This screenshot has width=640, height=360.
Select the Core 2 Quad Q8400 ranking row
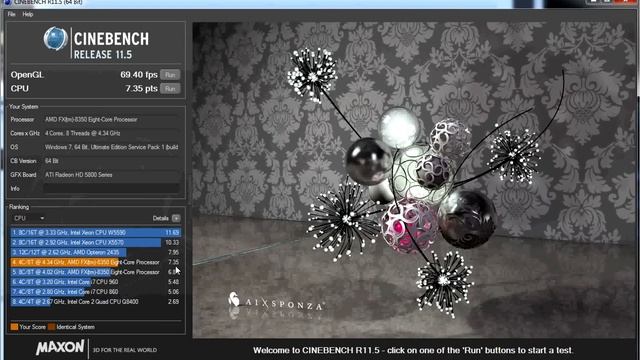(96, 302)
